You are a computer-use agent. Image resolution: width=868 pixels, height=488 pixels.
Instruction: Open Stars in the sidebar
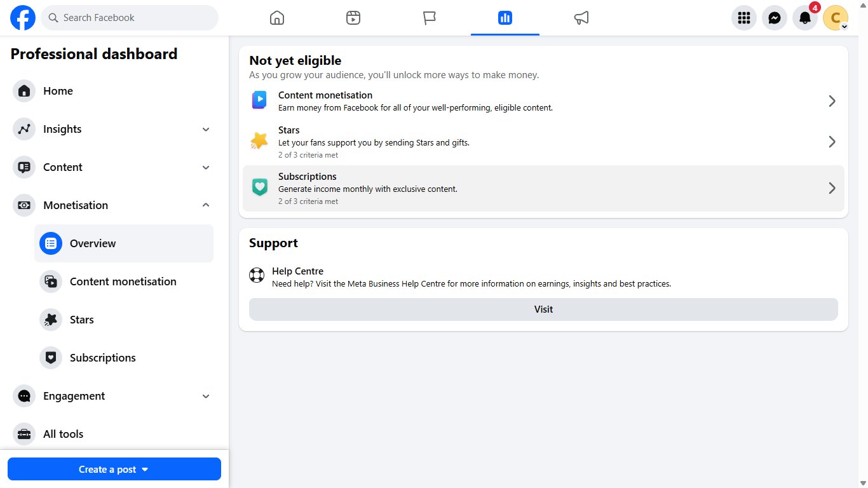point(124,320)
